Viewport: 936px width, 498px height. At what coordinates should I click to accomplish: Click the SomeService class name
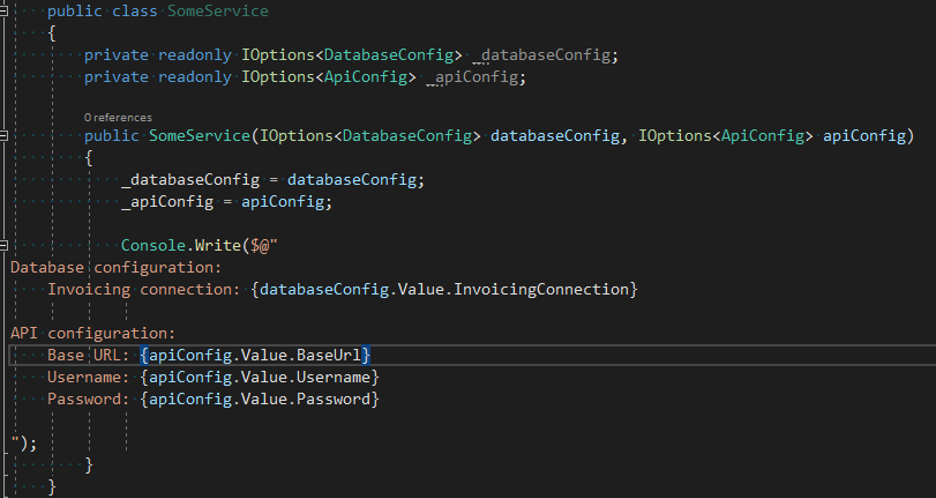(x=217, y=11)
